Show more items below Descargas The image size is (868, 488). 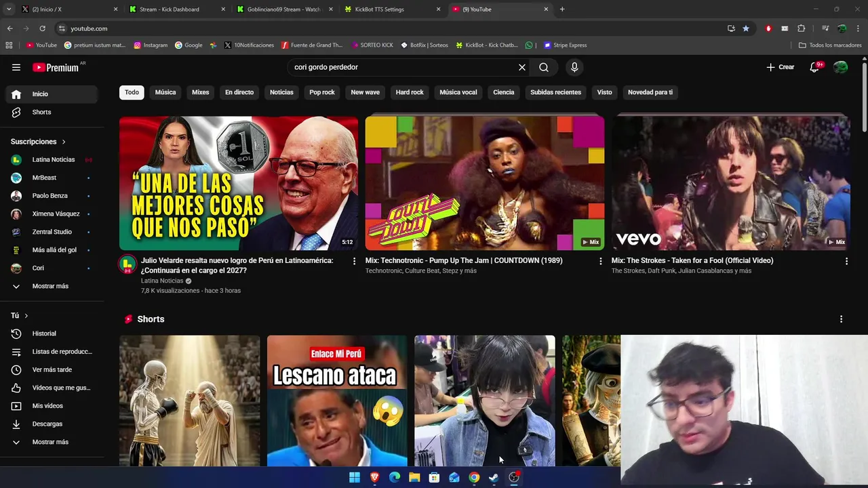52,442
